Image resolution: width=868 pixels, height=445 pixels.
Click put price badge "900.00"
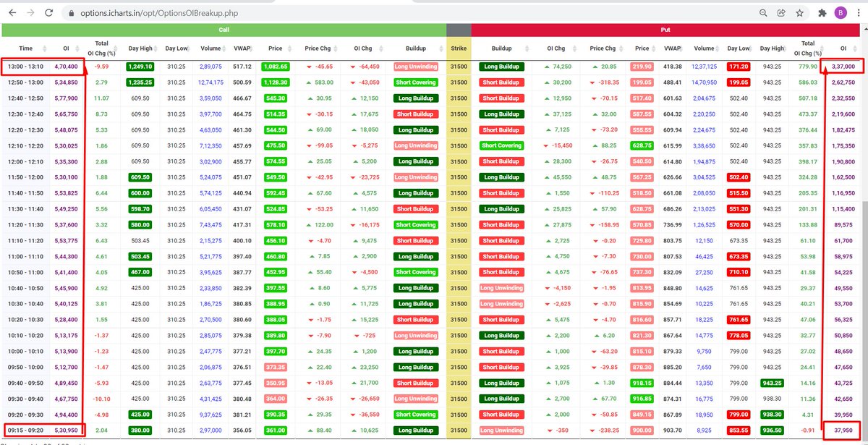tap(642, 431)
